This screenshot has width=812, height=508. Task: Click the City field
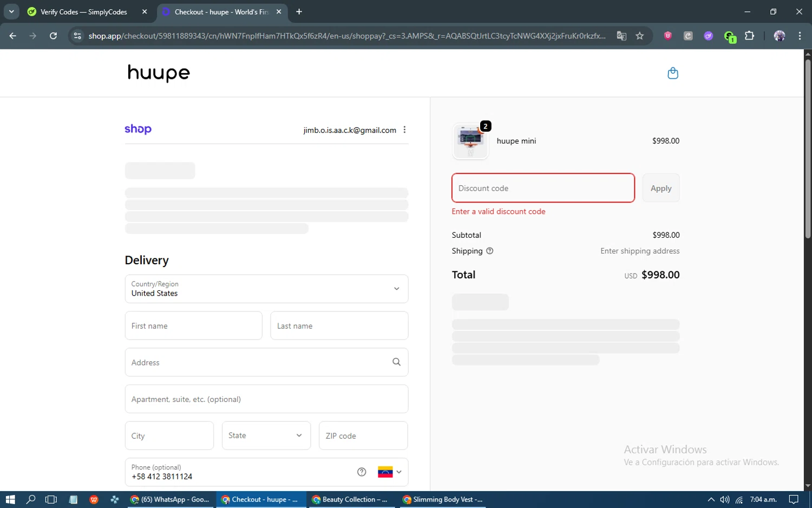coord(169,435)
